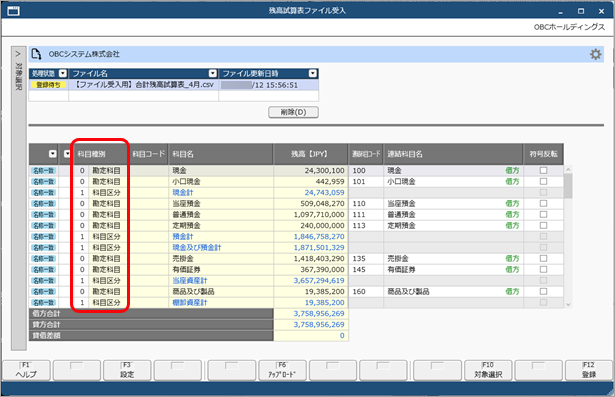Click the 科目名 column header
Image resolution: width=615 pixels, height=397 pixels.
(221, 154)
